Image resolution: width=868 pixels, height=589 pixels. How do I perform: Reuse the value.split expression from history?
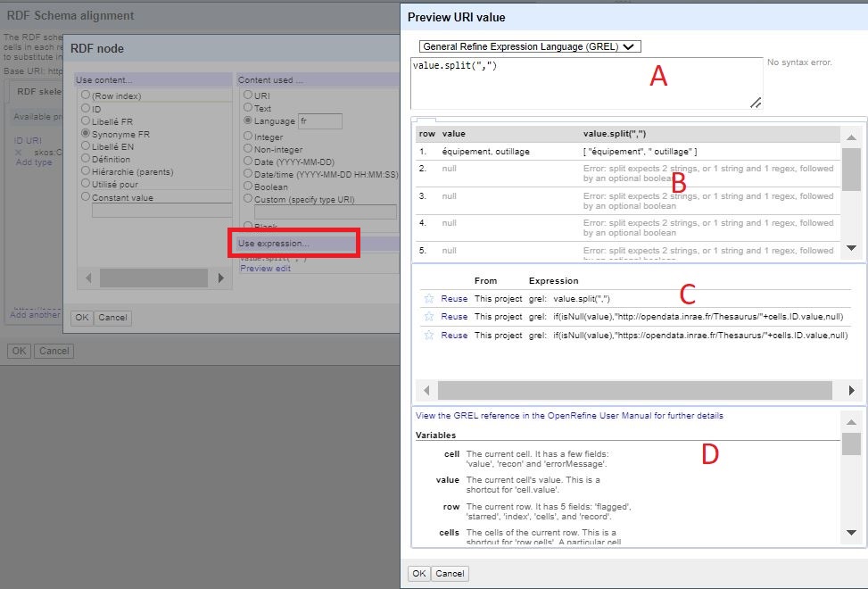454,298
